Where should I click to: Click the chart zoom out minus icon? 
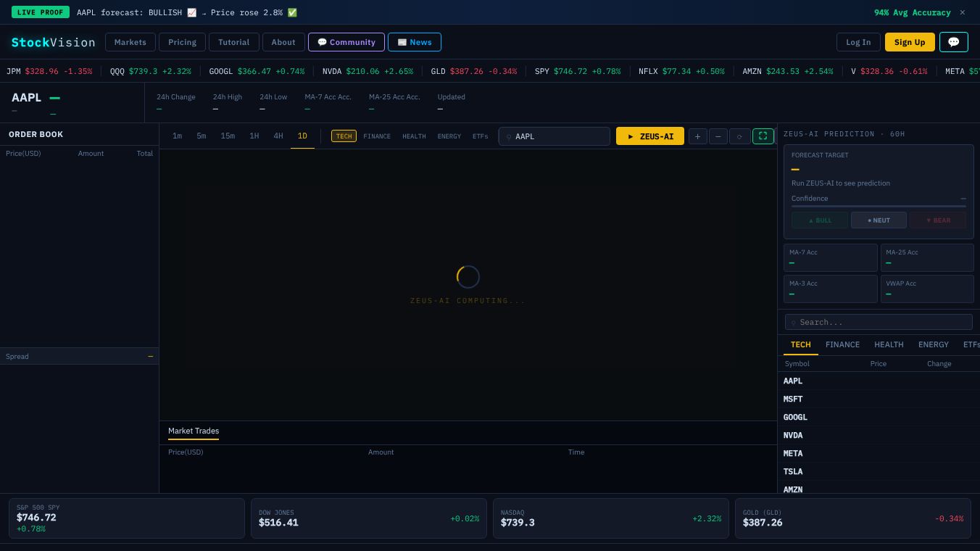point(718,136)
